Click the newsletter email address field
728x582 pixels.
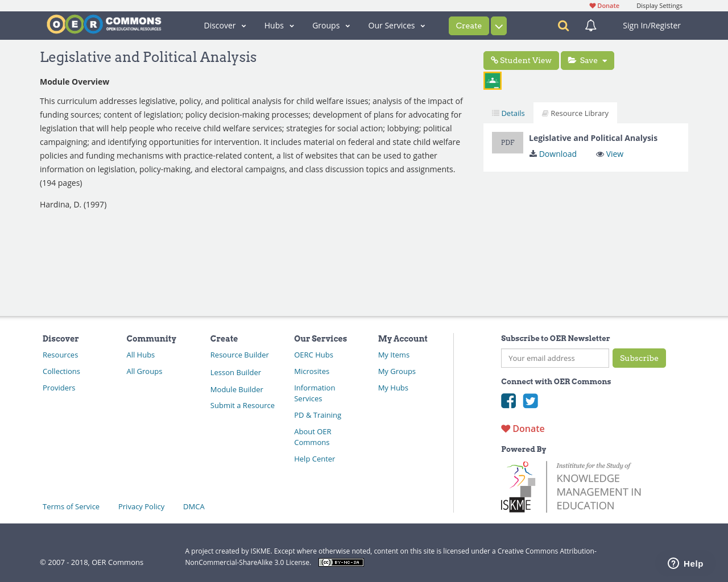555,358
